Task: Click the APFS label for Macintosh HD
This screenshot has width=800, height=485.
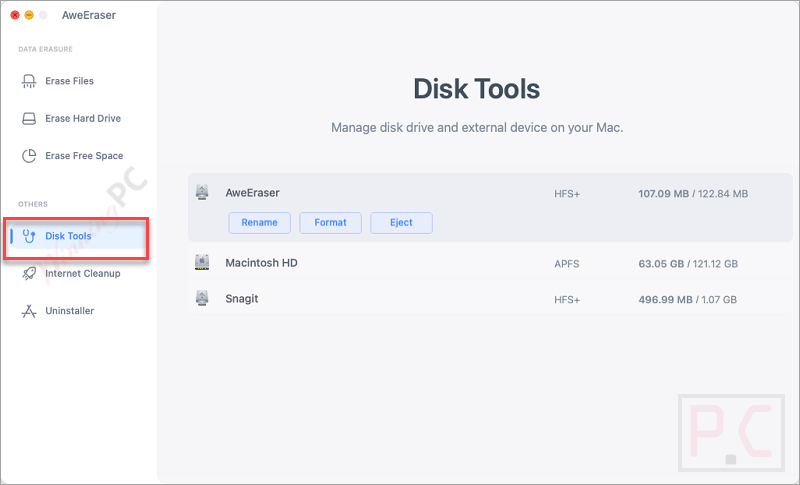Action: click(567, 264)
